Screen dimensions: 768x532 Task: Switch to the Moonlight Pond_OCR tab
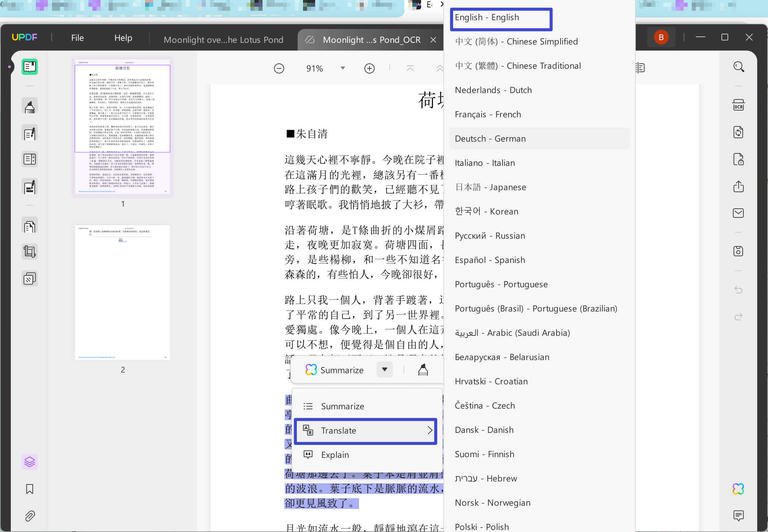[371, 39]
